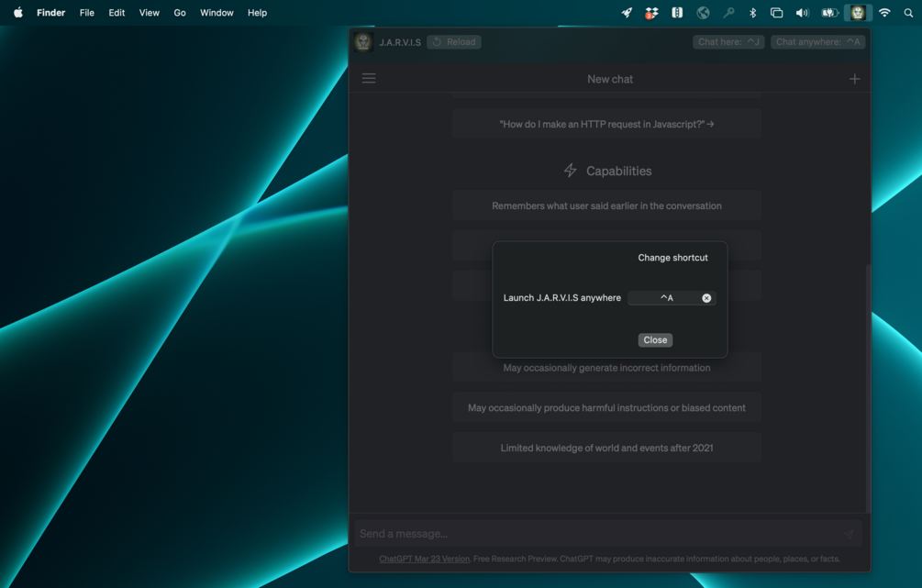The image size is (922, 588).
Task: Click the J.A.R.V.I.S menu bar icon
Action: [858, 12]
